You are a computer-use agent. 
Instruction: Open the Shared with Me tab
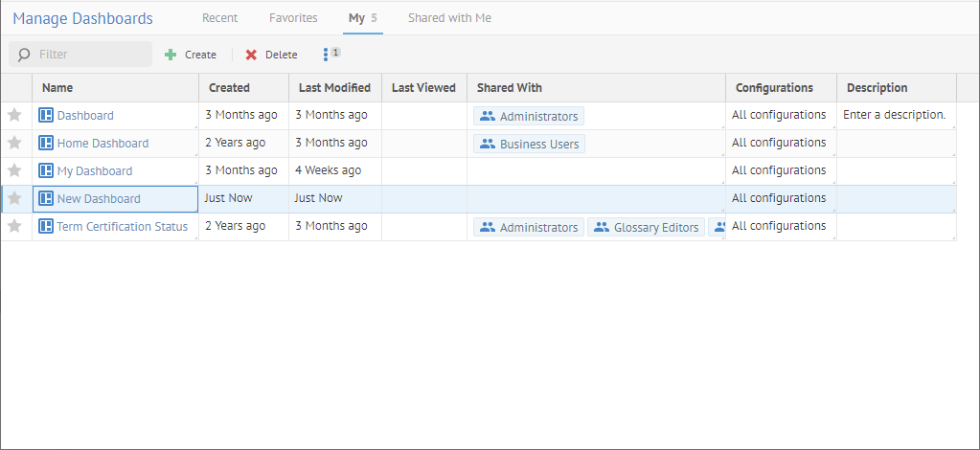[x=449, y=17]
